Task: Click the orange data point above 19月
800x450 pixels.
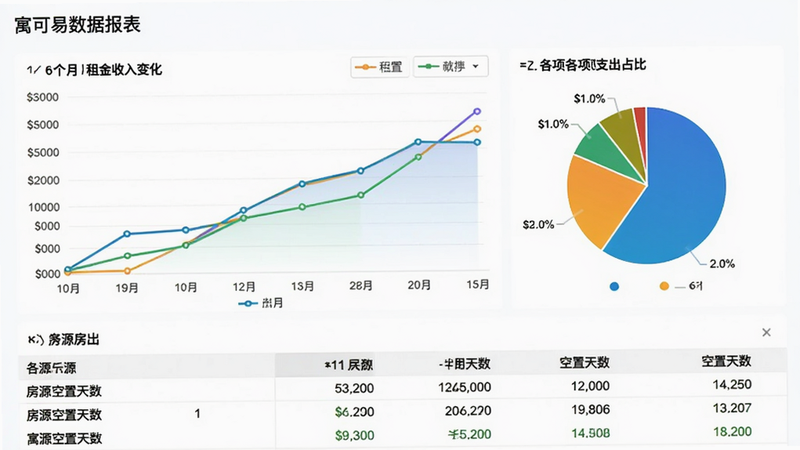Action: pos(127,271)
